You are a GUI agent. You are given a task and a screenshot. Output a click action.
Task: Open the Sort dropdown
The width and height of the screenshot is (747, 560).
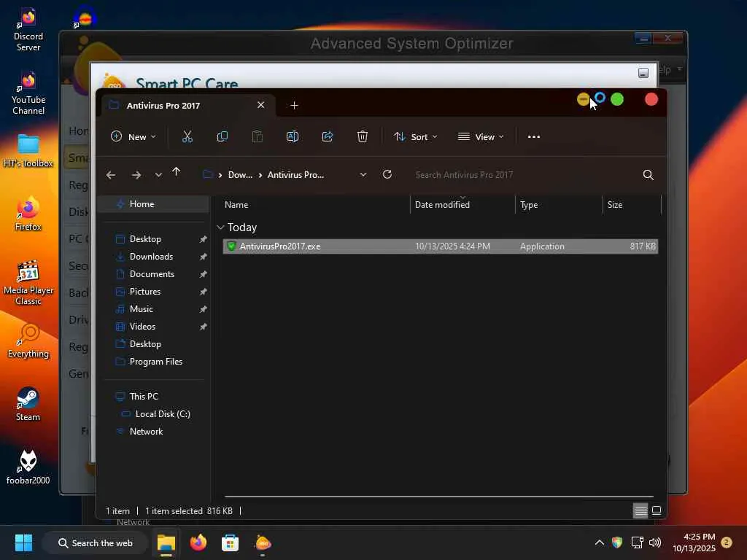click(415, 136)
